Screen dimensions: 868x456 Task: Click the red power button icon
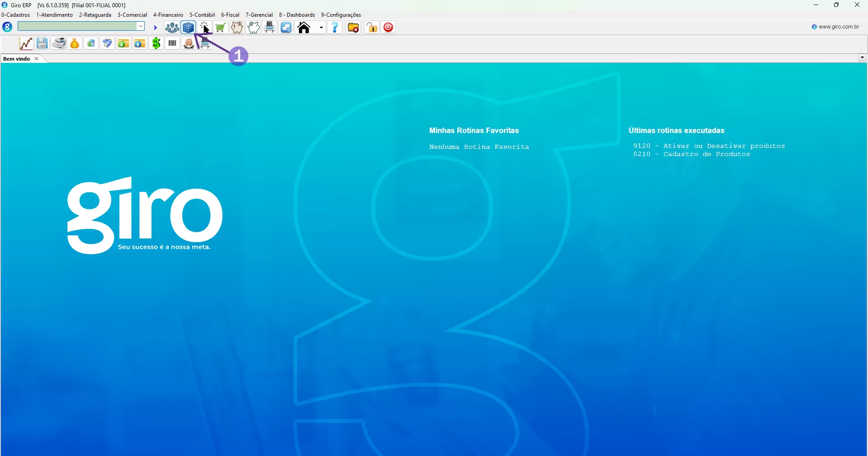[388, 28]
